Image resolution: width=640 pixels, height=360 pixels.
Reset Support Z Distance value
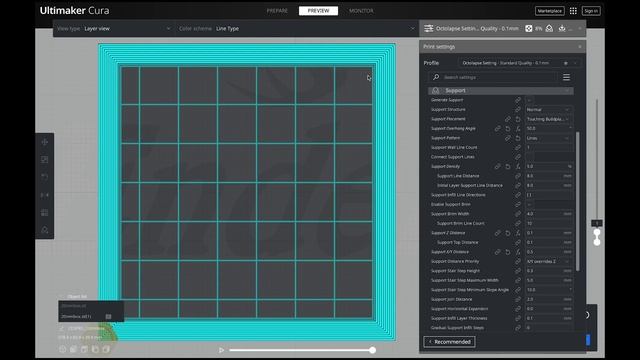click(x=508, y=233)
